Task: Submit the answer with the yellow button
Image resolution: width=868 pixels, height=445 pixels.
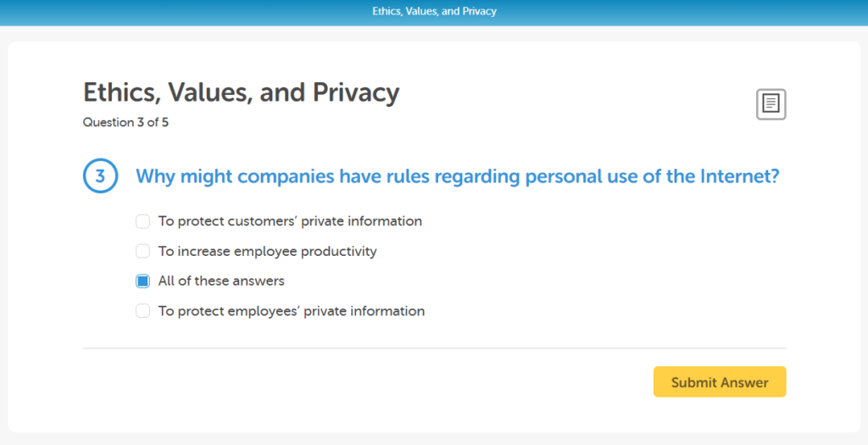Action: pyautogui.click(x=720, y=382)
